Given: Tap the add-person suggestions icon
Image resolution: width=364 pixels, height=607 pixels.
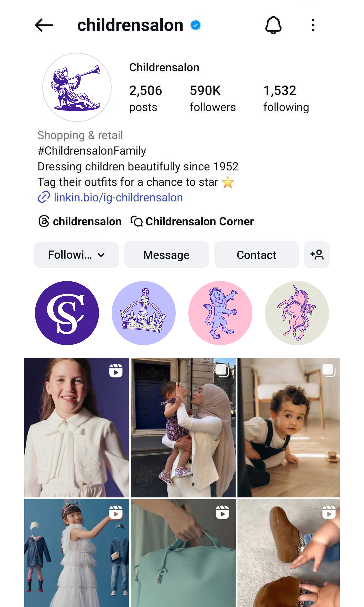Looking at the screenshot, I should [x=317, y=254].
